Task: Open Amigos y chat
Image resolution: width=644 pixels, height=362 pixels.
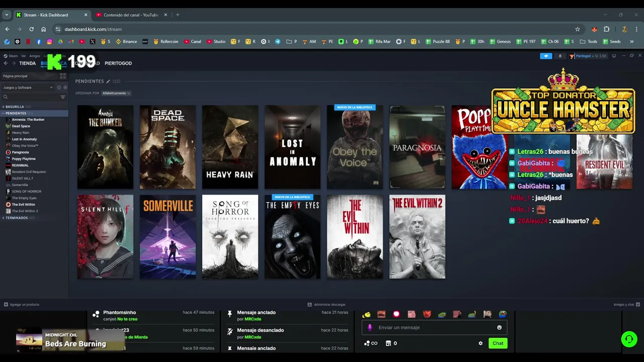Action: click(x=626, y=305)
